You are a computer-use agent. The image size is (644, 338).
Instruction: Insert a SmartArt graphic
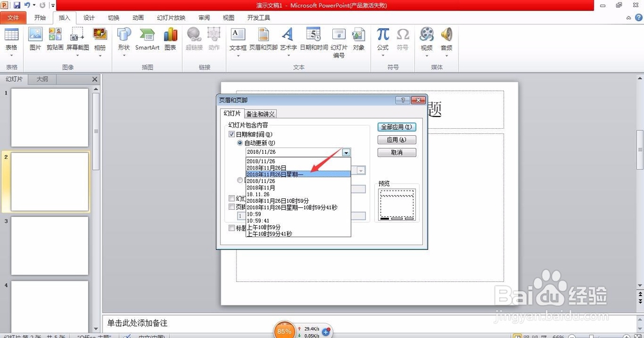tap(147, 39)
